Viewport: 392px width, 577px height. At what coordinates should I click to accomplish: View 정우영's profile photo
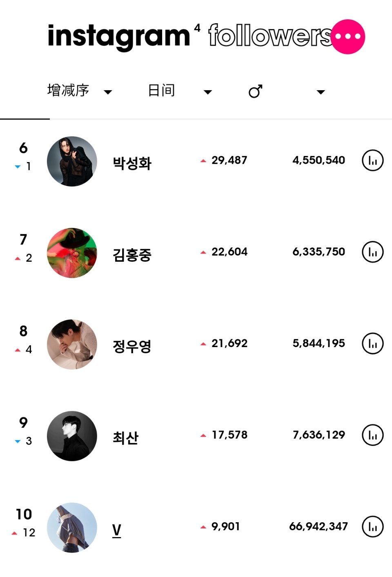(72, 344)
